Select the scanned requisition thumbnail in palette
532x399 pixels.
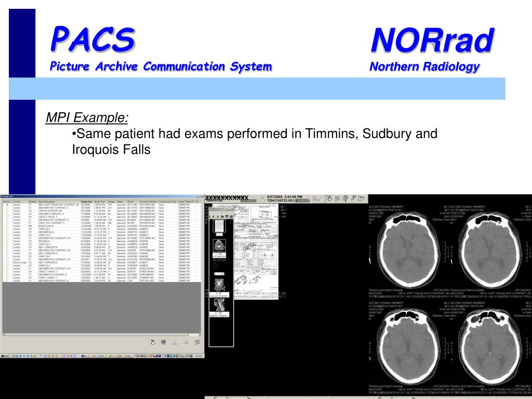coord(220,226)
